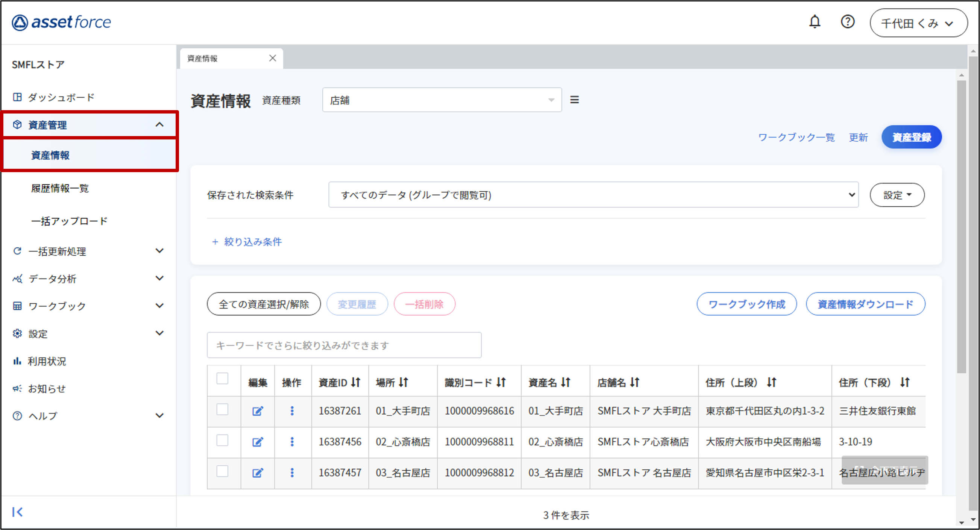Screen dimensions: 980x530
Task: Collapse sidebar with bottom-left arrow icon
Action: tap(18, 512)
